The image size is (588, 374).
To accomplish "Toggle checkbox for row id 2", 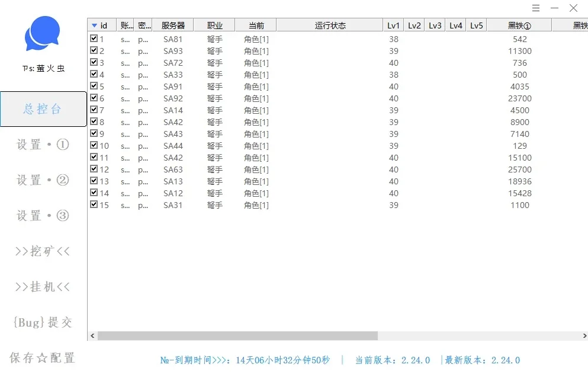I will [94, 50].
